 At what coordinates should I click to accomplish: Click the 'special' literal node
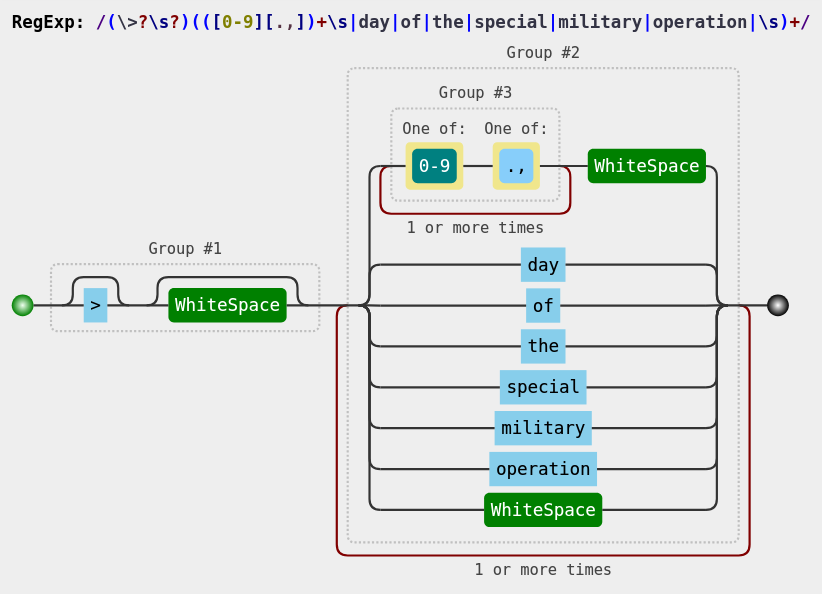(543, 387)
